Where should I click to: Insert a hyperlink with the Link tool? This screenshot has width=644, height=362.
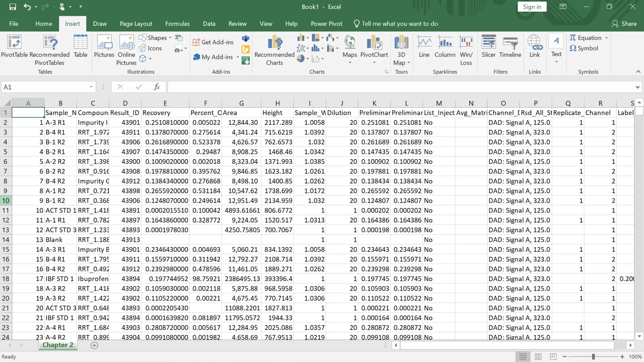point(535,48)
